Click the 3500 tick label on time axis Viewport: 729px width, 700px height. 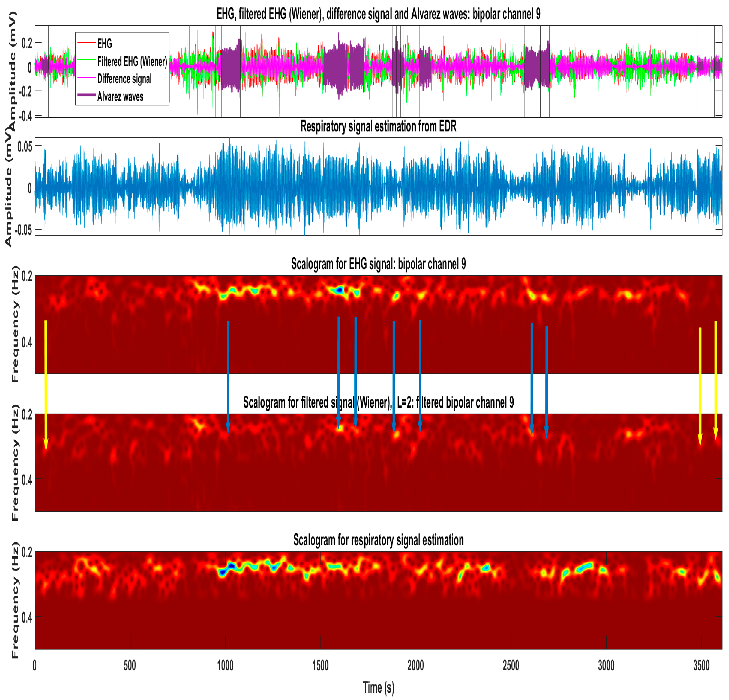click(701, 665)
